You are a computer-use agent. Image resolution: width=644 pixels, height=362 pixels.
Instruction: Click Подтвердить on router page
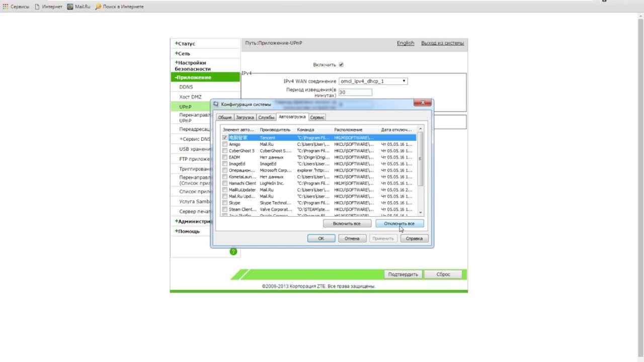[403, 275]
